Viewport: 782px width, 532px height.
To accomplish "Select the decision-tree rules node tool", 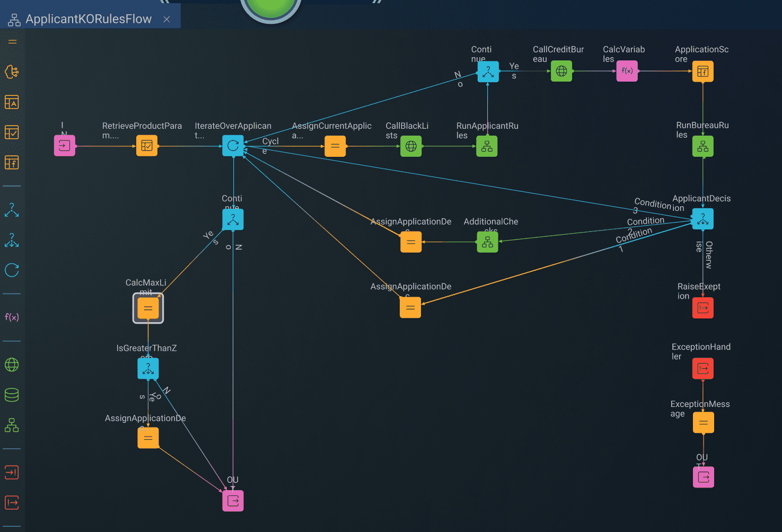I will pos(12,425).
